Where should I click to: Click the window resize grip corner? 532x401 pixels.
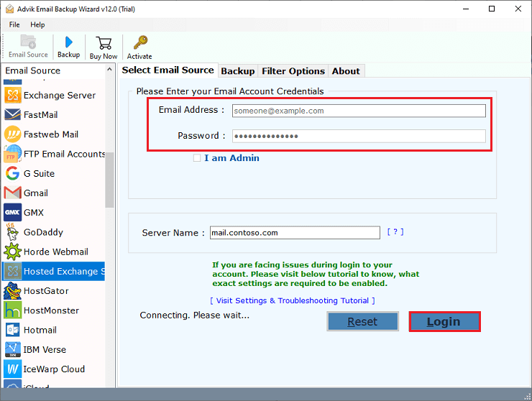click(x=527, y=397)
